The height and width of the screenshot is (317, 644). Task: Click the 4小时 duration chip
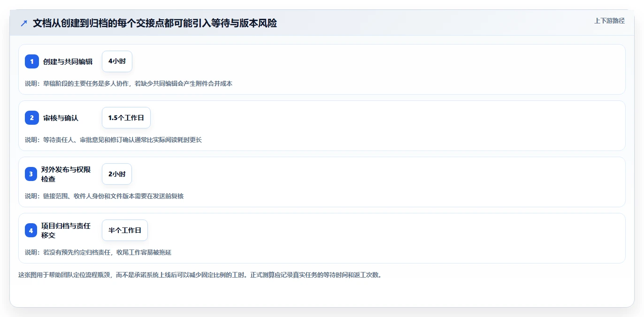[x=117, y=61]
